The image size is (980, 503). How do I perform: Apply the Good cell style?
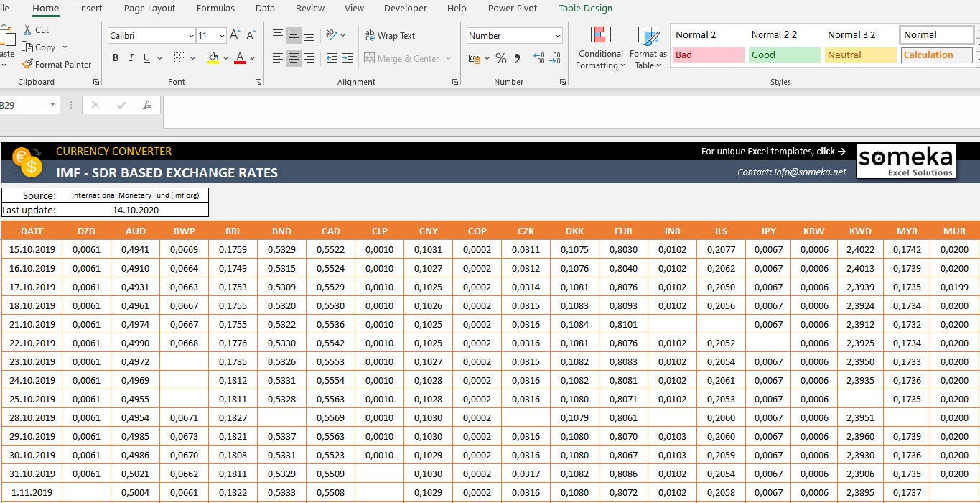784,55
